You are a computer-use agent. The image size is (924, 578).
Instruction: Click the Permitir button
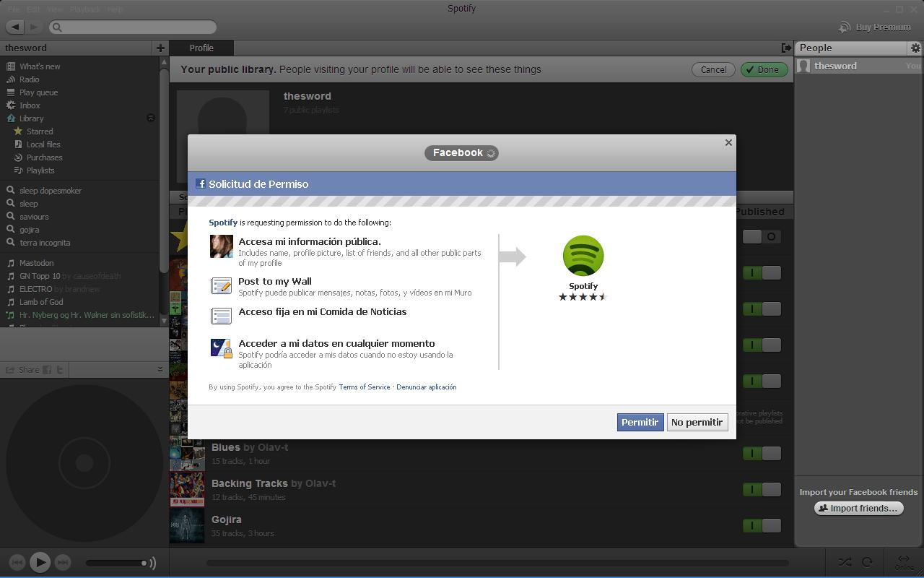coord(640,422)
